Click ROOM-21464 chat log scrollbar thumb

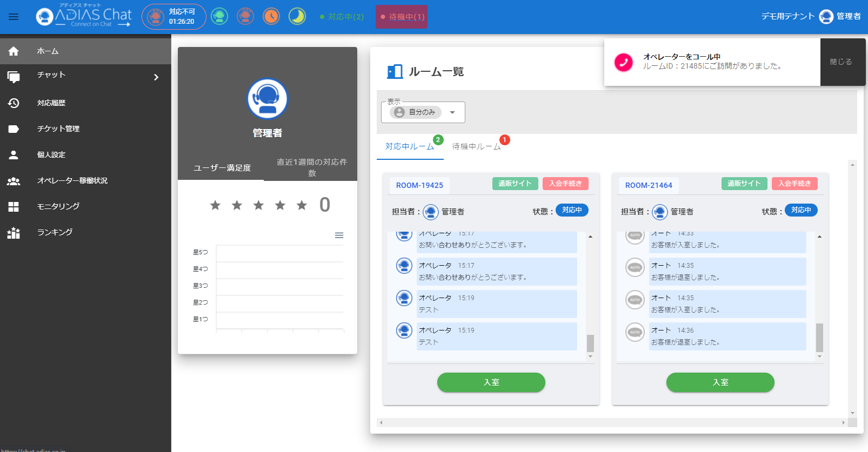tap(819, 338)
